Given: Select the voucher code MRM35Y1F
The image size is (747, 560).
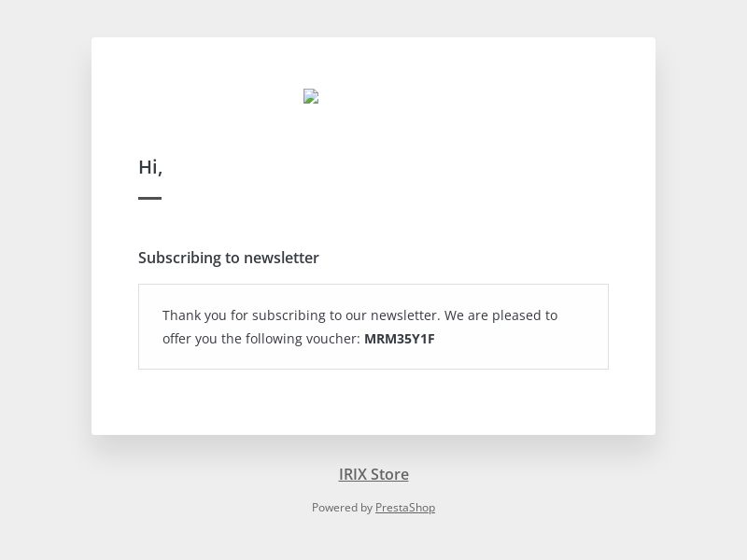Looking at the screenshot, I should click(400, 339).
